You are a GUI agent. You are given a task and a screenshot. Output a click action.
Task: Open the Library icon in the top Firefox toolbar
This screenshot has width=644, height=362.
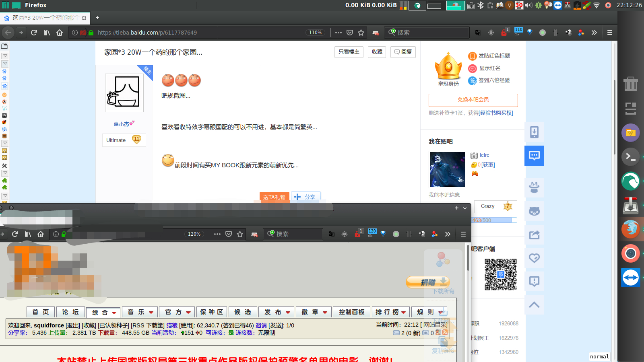(47, 33)
